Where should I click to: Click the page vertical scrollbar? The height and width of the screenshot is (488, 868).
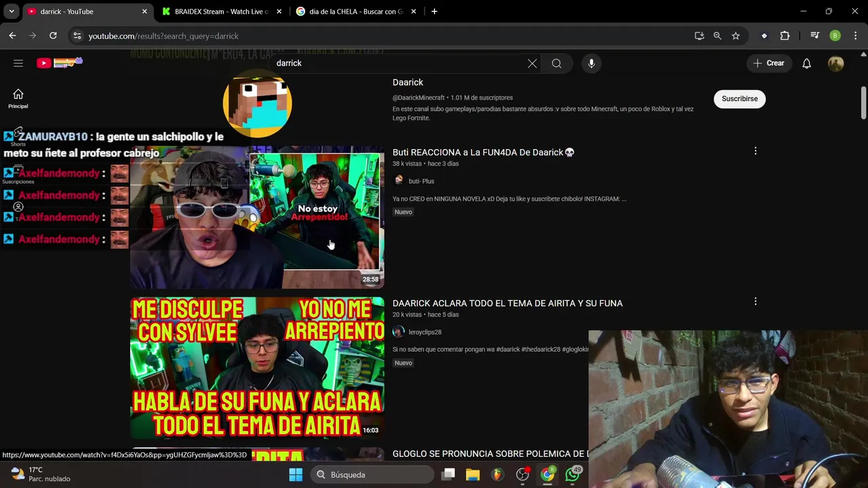click(863, 102)
